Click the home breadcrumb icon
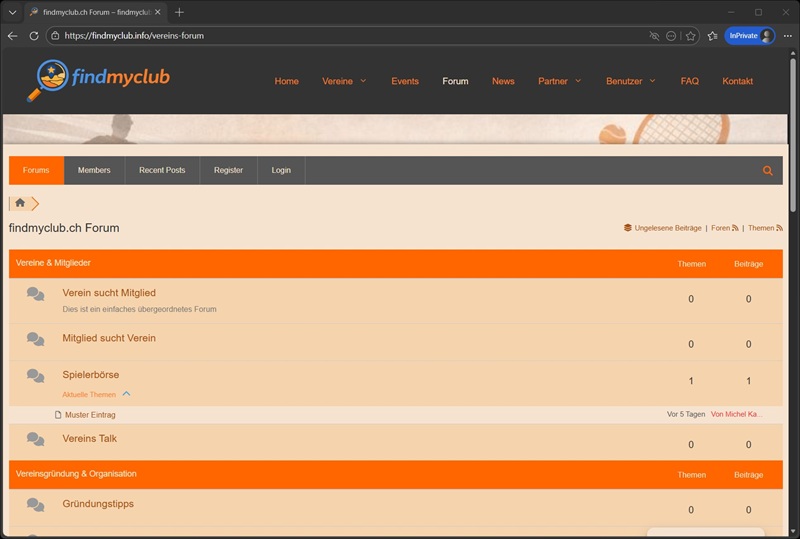 20,203
